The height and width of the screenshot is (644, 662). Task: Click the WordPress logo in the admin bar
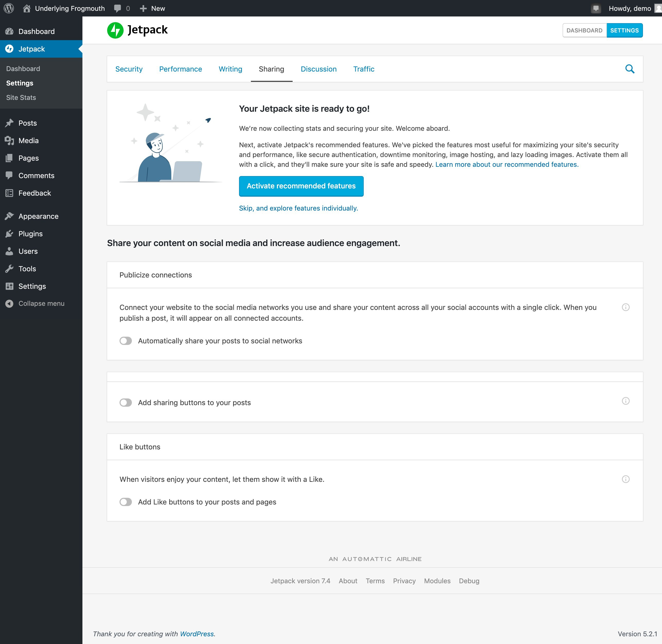click(x=9, y=8)
